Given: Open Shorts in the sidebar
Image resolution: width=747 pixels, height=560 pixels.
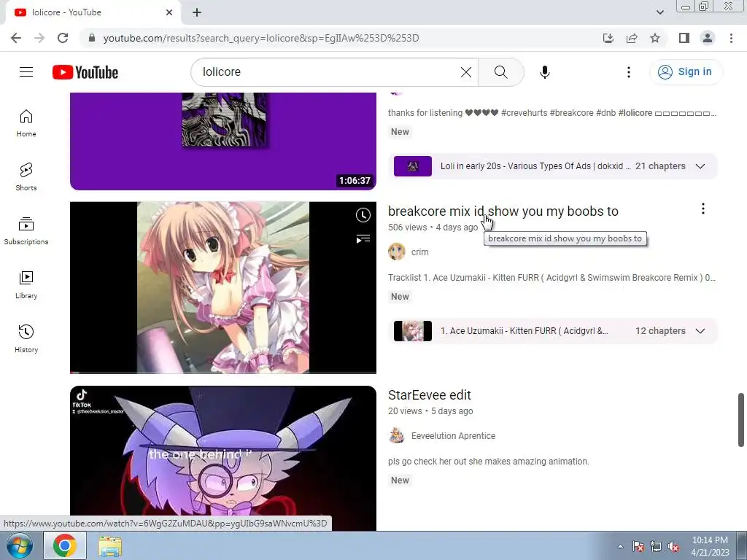Looking at the screenshot, I should pos(26,176).
